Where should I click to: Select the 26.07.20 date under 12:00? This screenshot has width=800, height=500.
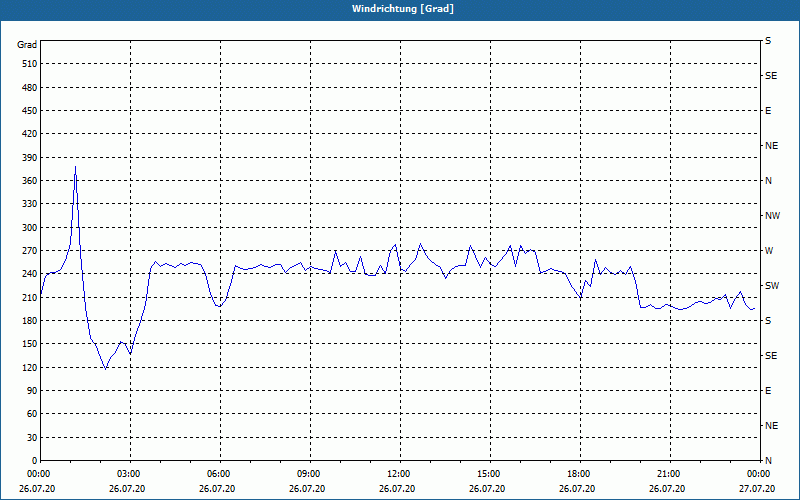(x=397, y=489)
